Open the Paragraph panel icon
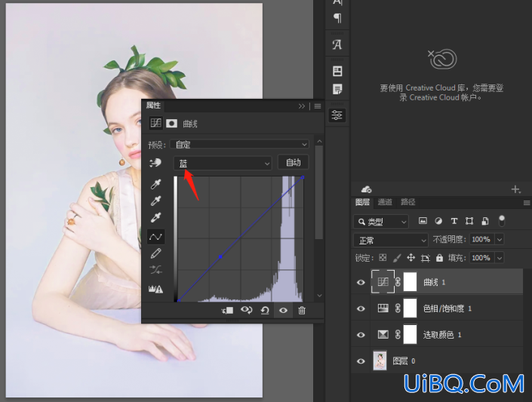This screenshot has width=532, height=402. pyautogui.click(x=337, y=17)
